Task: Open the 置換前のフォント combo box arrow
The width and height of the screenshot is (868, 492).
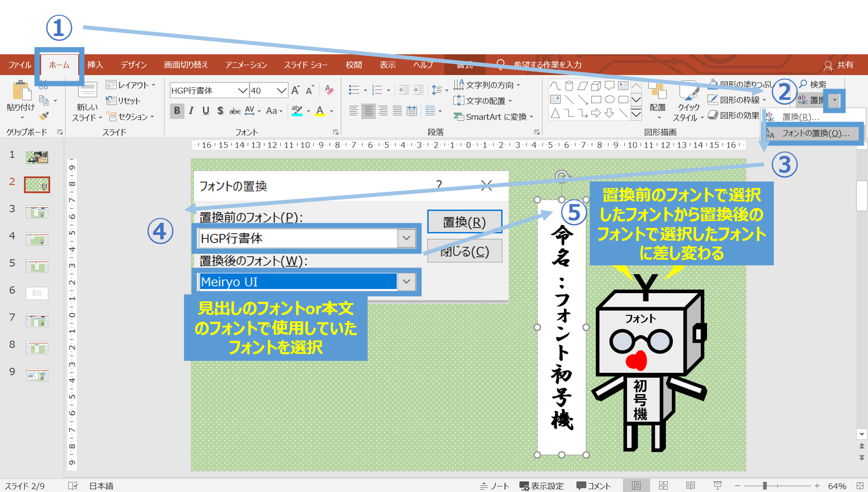Action: tap(406, 238)
